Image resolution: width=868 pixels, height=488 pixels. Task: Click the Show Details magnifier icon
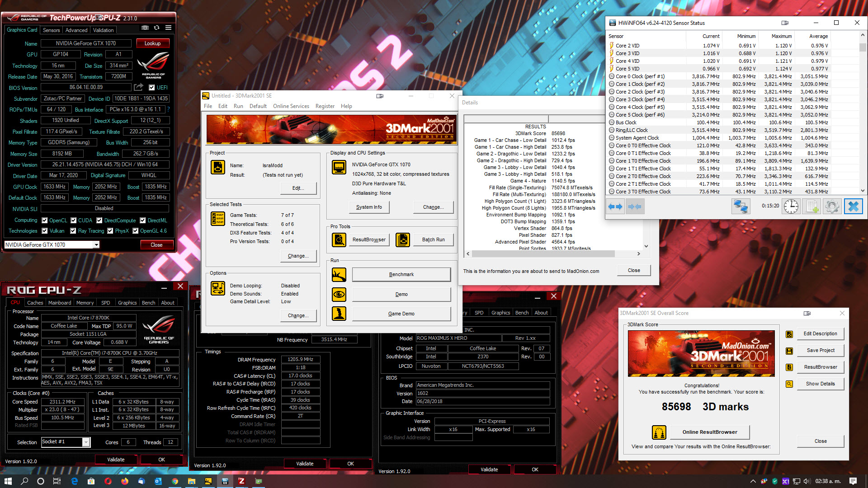[x=789, y=384]
